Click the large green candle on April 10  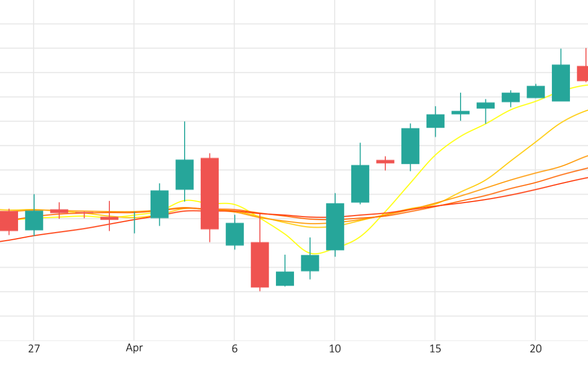tap(335, 226)
